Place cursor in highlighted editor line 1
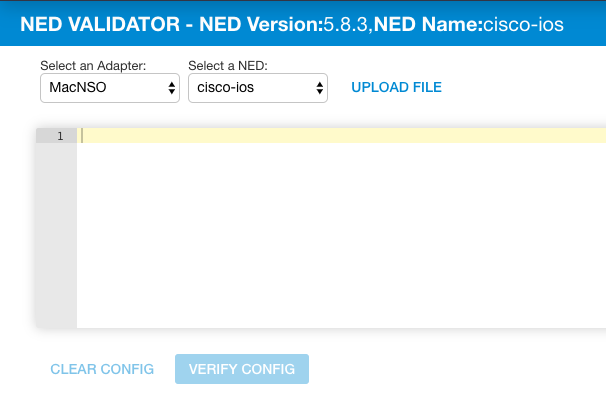 (341, 136)
